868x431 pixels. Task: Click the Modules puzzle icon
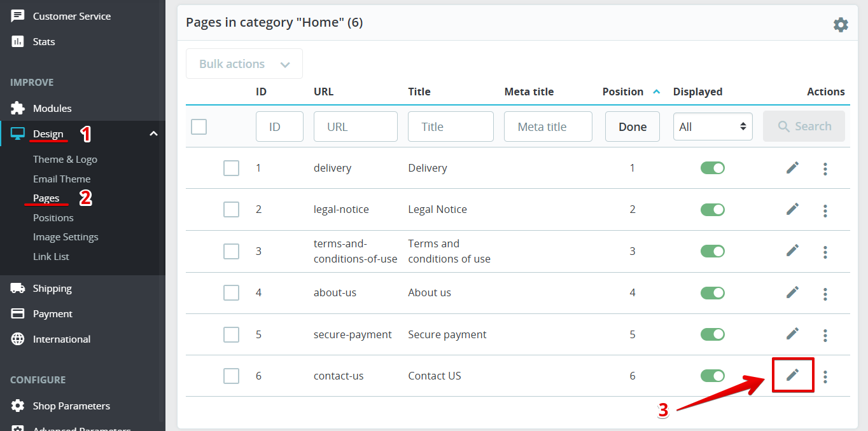[18, 108]
